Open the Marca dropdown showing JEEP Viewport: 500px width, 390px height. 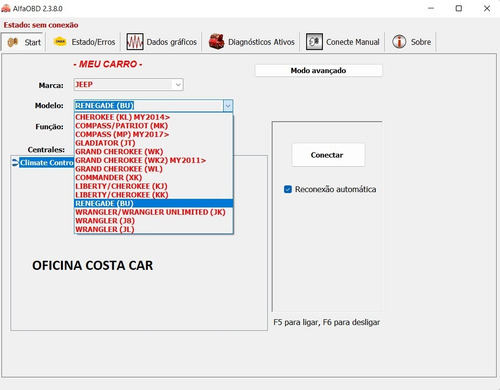pos(128,85)
